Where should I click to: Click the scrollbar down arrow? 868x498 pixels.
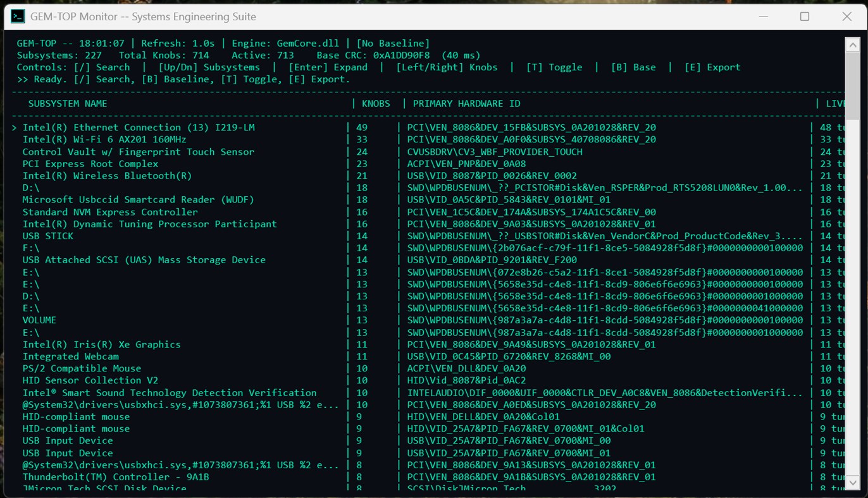tap(852, 483)
